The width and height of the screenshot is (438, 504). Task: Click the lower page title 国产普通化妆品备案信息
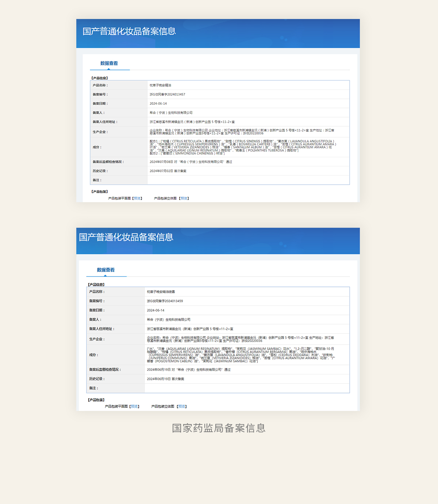(x=126, y=237)
